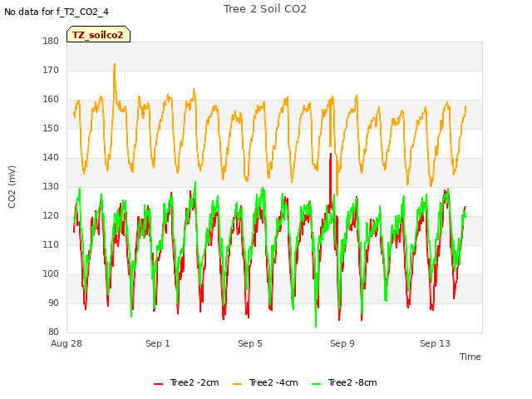Image resolution: width=532 pixels, height=399 pixels.
Task: Click the Sep 5 x-axis tick label
Action: (250, 343)
